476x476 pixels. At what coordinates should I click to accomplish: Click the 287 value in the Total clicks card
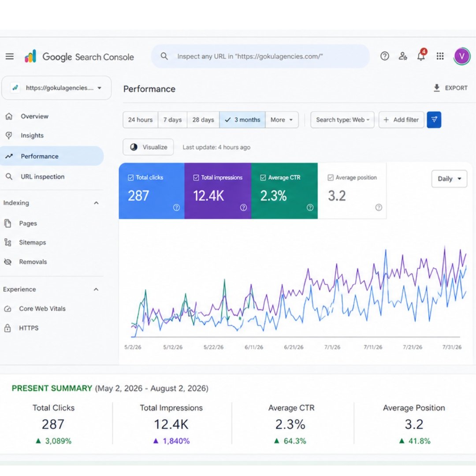[x=138, y=196]
